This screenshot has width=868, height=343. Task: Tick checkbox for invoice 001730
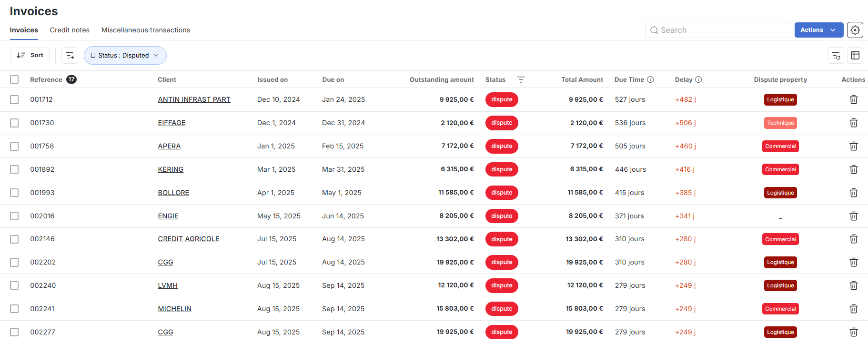14,123
